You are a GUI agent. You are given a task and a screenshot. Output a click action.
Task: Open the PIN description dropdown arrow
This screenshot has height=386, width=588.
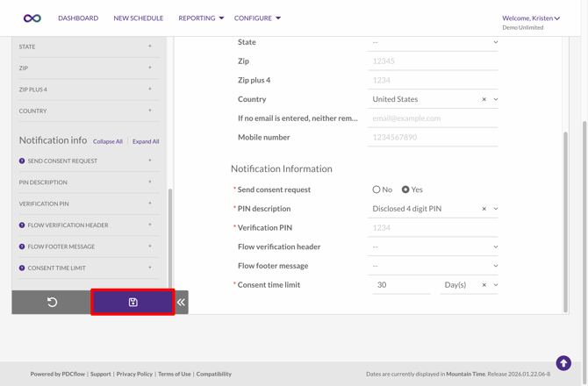[496, 209]
